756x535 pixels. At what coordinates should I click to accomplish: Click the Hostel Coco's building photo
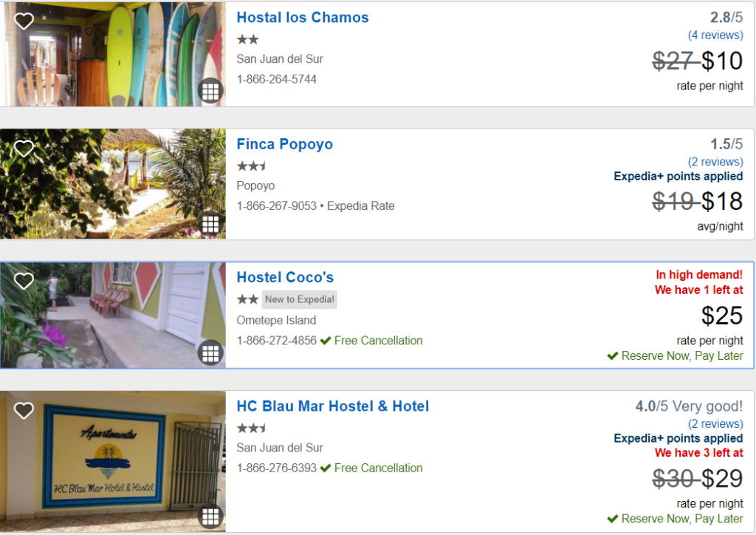click(x=113, y=316)
